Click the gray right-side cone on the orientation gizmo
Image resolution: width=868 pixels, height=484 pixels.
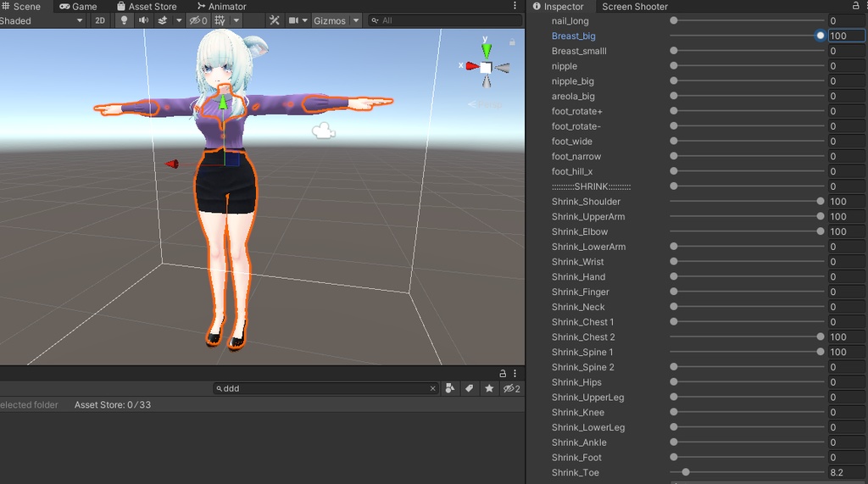tap(503, 68)
